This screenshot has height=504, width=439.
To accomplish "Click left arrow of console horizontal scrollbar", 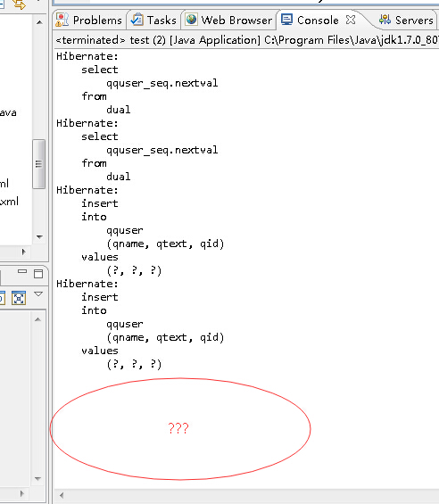I will (62, 495).
